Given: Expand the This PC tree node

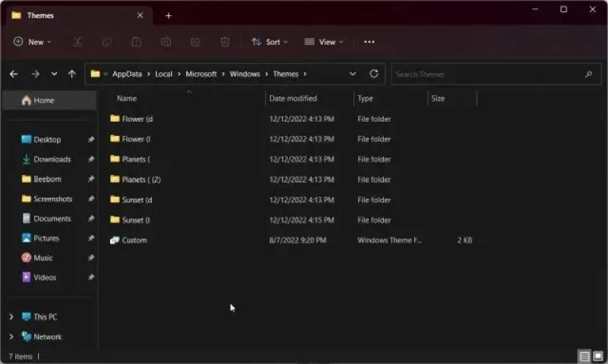Looking at the screenshot, I should click(x=11, y=317).
